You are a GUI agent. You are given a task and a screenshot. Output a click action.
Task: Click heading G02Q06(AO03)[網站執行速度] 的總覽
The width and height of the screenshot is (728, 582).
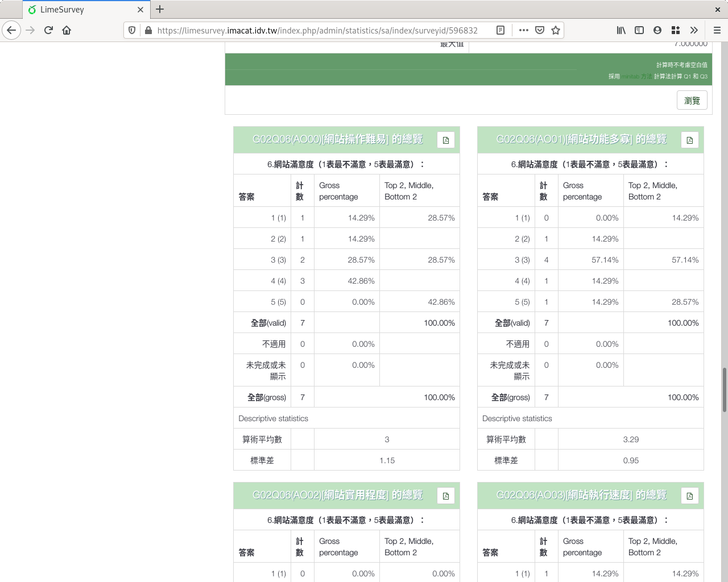pyautogui.click(x=582, y=495)
